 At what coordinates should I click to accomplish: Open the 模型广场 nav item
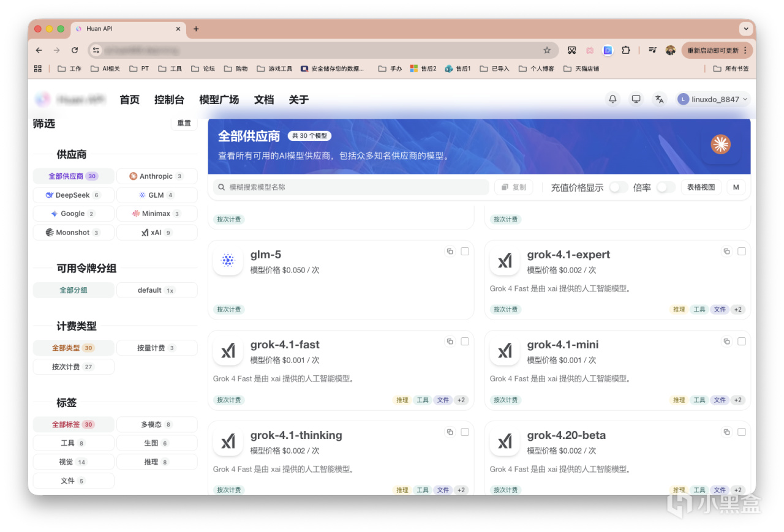click(219, 99)
